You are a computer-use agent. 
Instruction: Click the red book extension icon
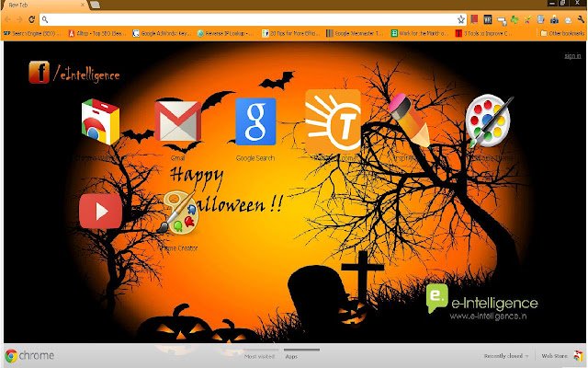click(474, 19)
